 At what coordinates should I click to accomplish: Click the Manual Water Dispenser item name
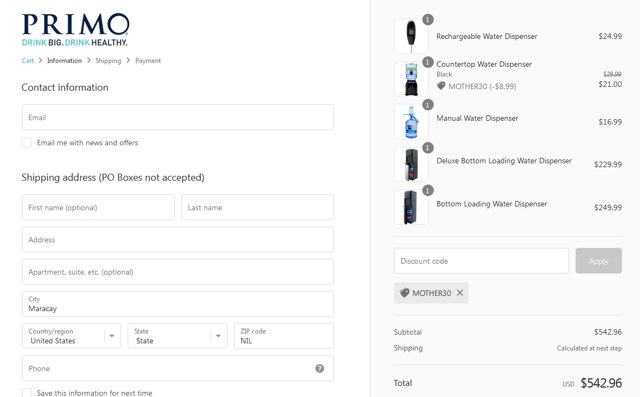coord(477,118)
